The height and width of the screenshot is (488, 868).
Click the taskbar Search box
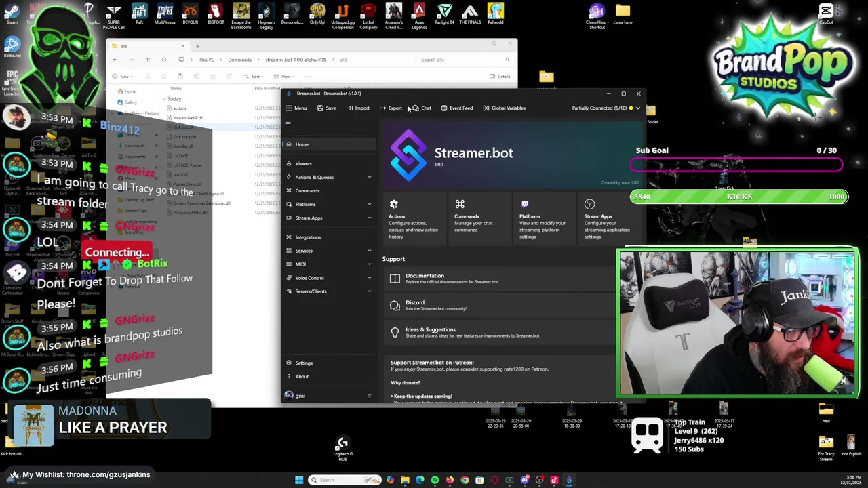[344, 480]
